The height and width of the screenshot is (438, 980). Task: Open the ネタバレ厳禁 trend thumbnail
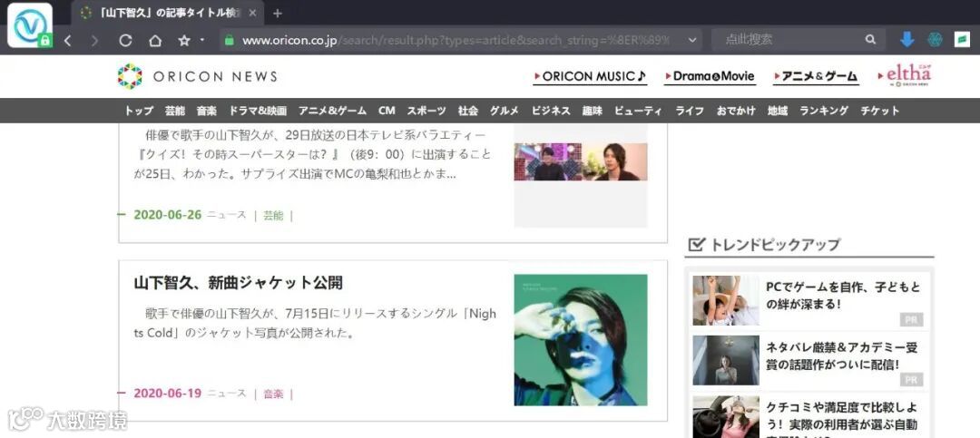(726, 361)
